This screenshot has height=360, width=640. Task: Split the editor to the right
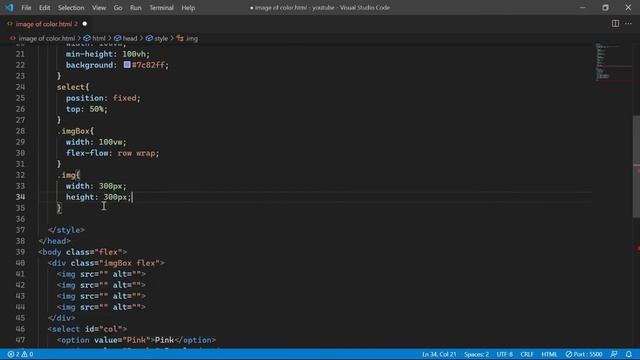coord(615,24)
